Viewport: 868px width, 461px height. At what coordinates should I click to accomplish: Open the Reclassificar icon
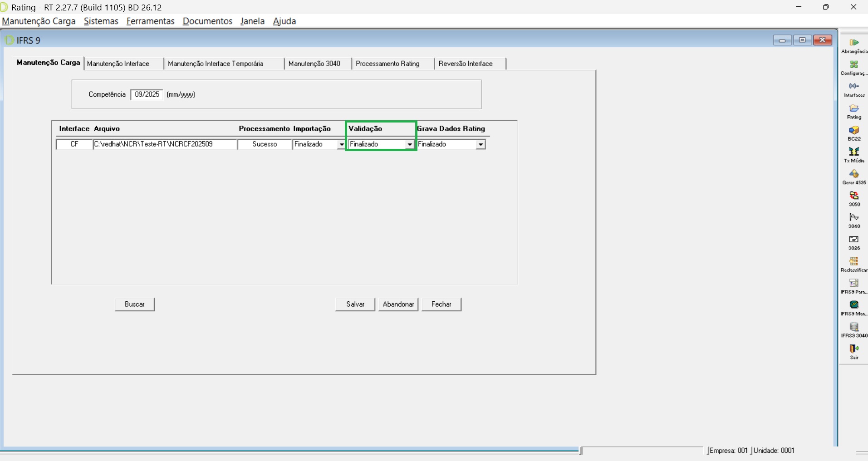point(854,261)
